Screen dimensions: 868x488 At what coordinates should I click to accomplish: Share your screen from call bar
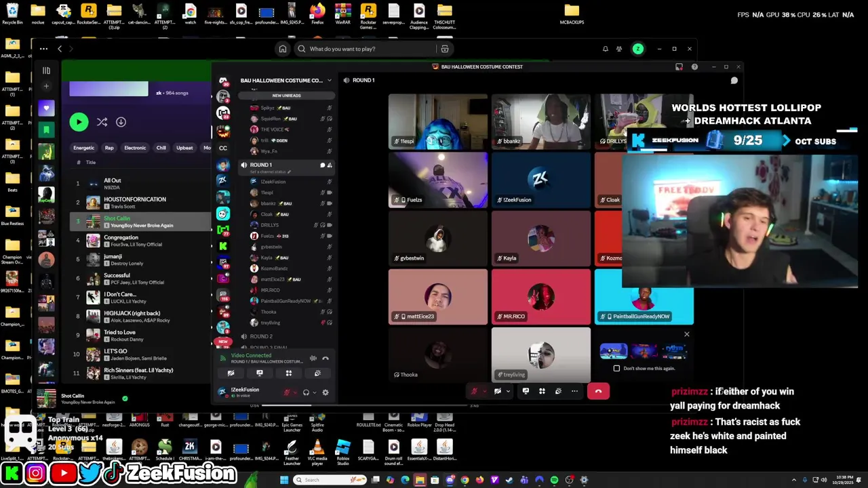[526, 391]
